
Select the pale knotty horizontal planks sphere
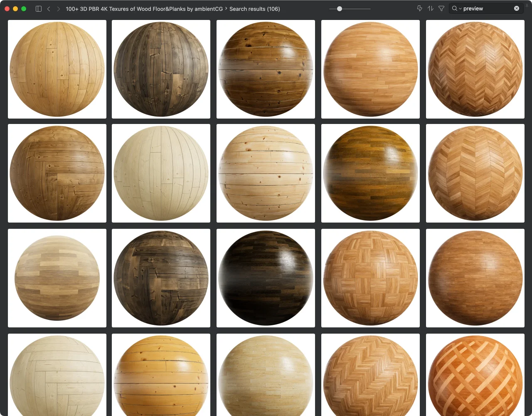[x=266, y=173]
